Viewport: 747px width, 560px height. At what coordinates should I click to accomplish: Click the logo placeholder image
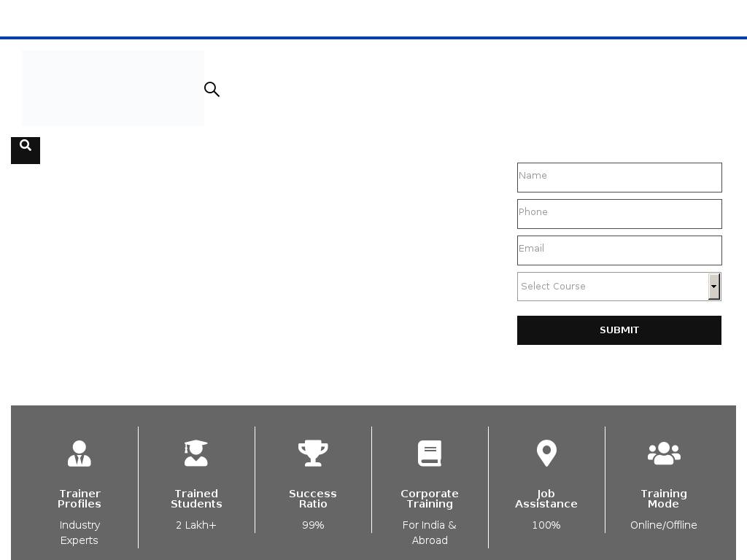pyautogui.click(x=113, y=88)
